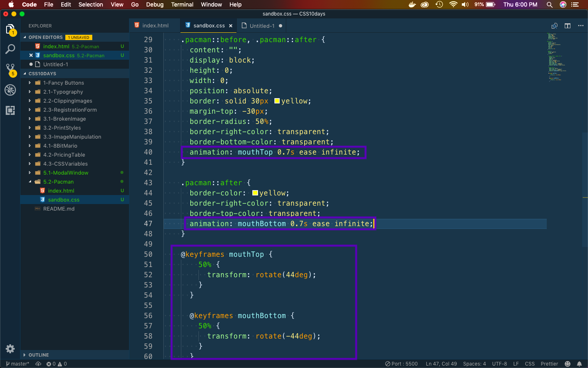
Task: Click yellow color swatch on line 44
Action: click(x=255, y=193)
